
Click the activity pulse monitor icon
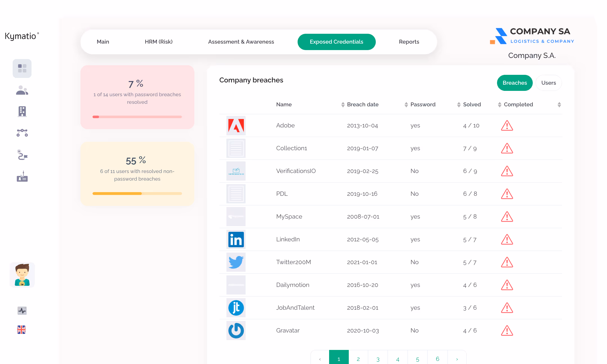coord(22,311)
